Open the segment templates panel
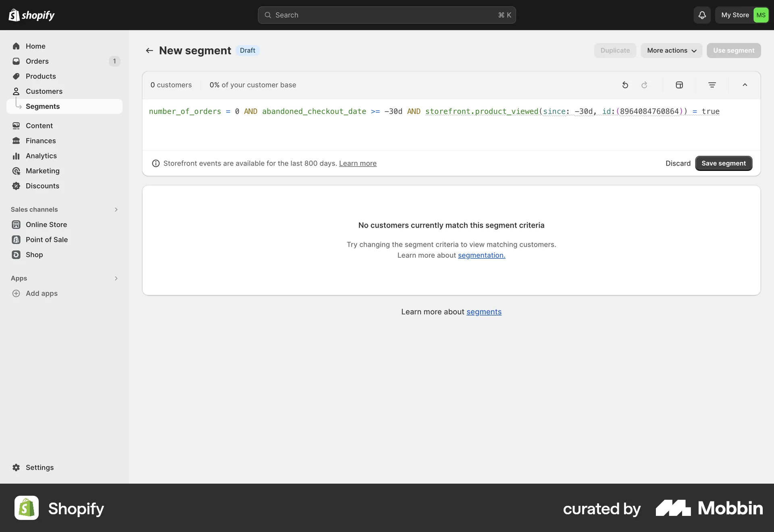This screenshot has width=774, height=532. (x=679, y=85)
